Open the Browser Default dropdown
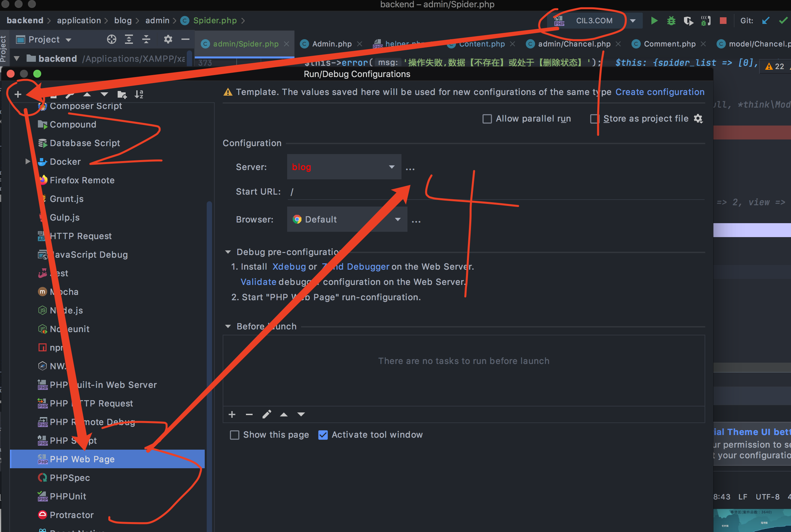This screenshot has height=532, width=791. point(347,220)
